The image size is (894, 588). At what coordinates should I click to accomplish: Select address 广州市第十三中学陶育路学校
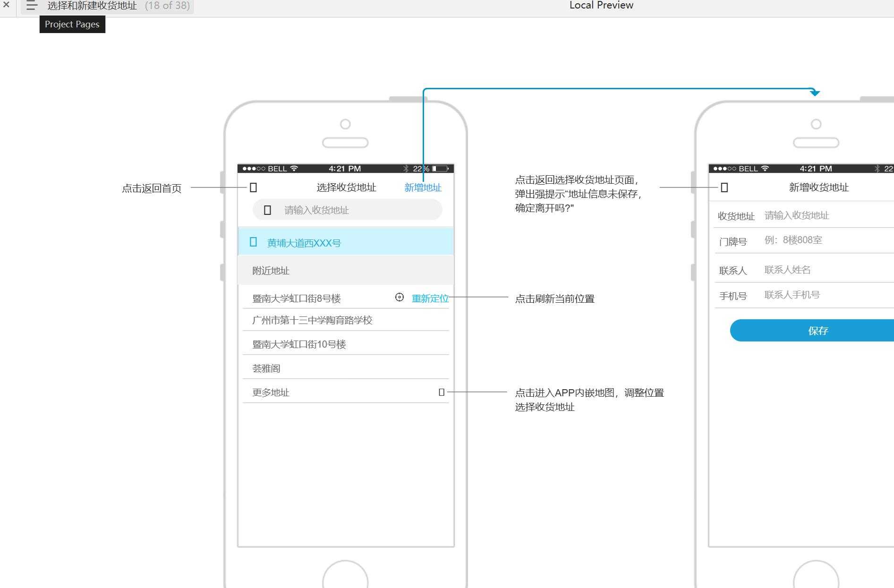click(x=312, y=320)
